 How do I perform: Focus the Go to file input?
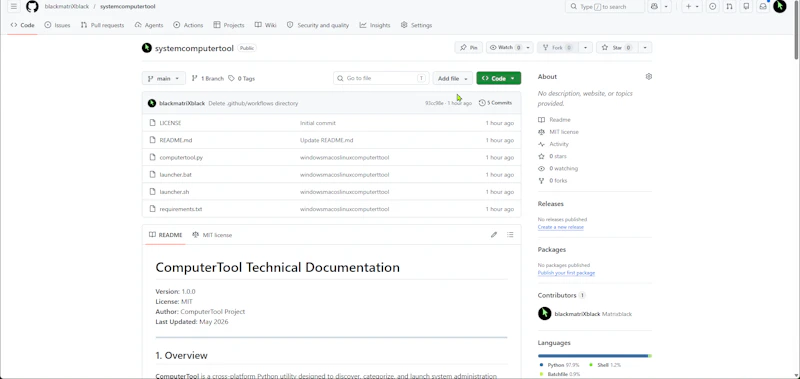coord(381,78)
